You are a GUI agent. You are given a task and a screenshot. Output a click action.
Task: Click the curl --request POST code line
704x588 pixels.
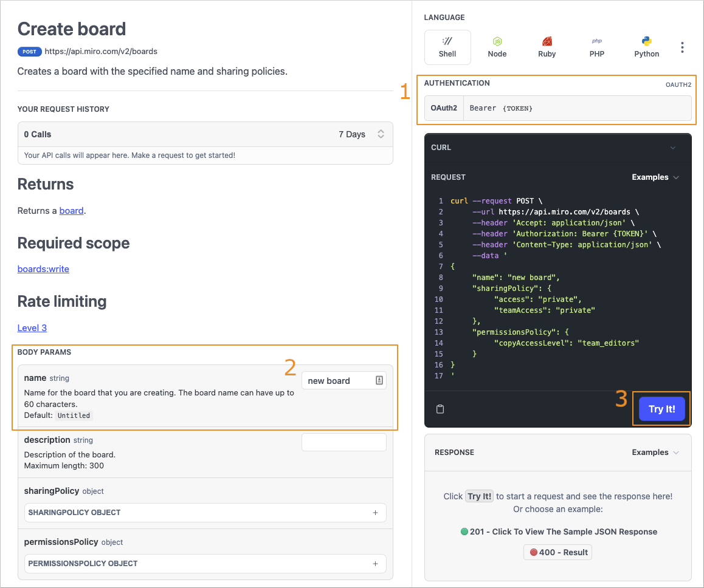(x=496, y=201)
